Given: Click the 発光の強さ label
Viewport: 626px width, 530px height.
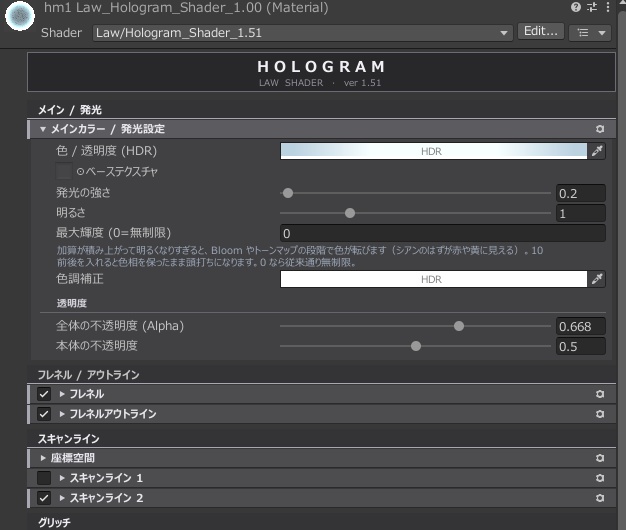Looking at the screenshot, I should click(x=83, y=193).
